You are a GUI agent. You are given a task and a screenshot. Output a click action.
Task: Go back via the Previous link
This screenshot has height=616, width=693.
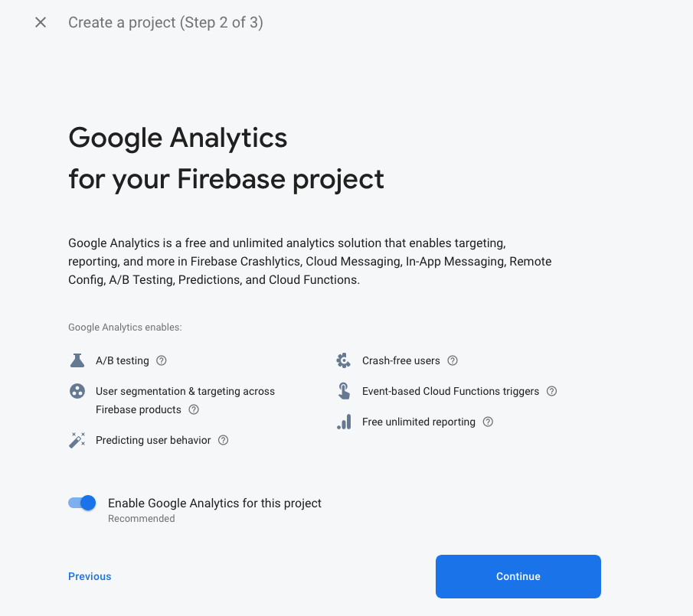(x=90, y=576)
